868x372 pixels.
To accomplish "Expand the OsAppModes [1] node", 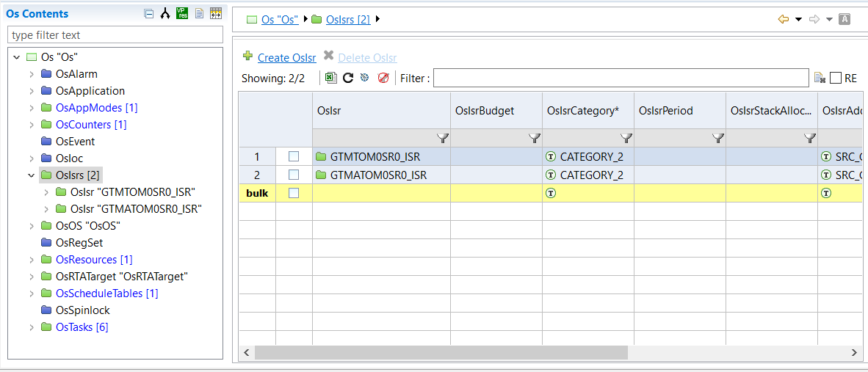I will pos(32,107).
